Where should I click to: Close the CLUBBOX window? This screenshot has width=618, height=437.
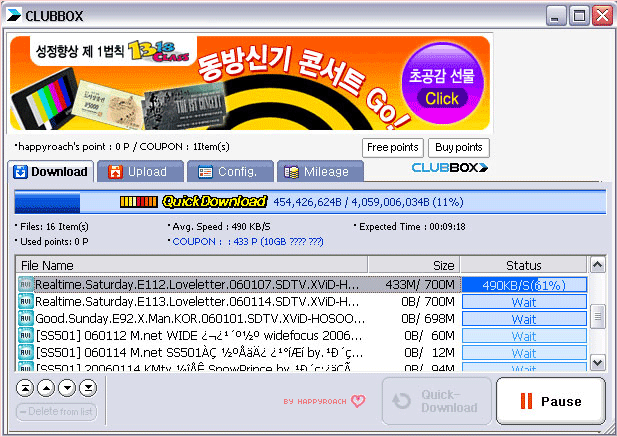coord(603,15)
